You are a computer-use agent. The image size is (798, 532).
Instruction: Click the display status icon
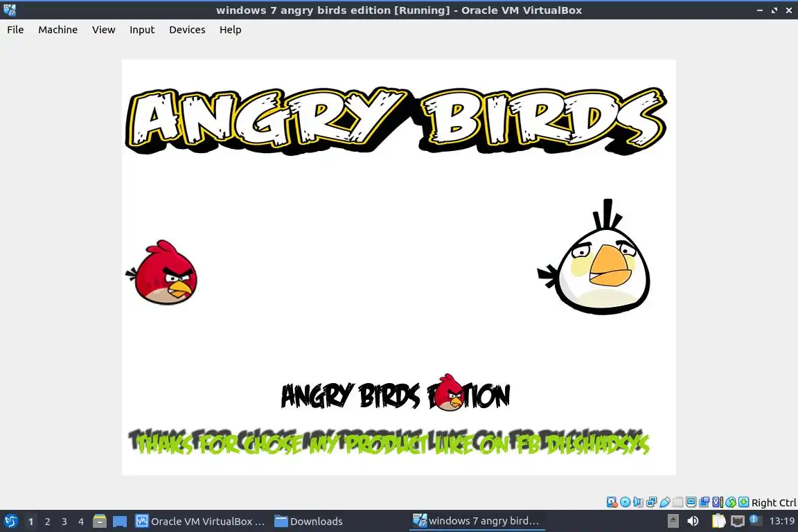click(691, 502)
